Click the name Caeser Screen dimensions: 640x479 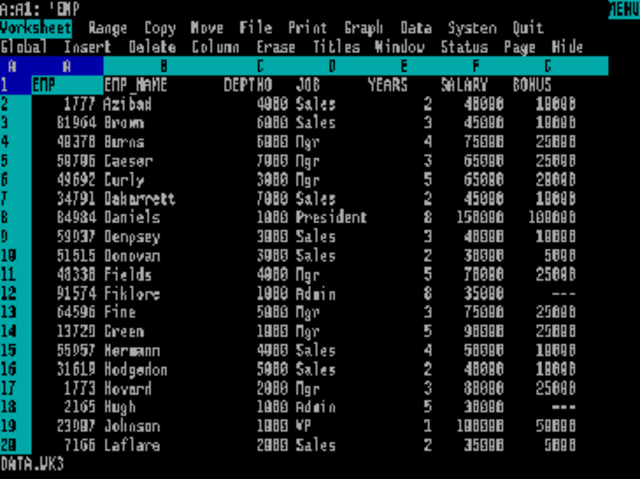pos(128,161)
